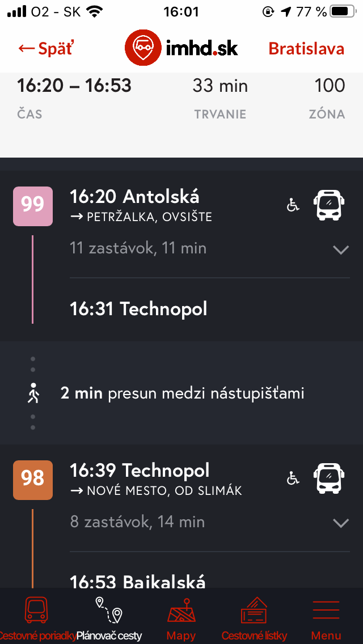Expand the 11 zastávok stops list

coord(340,249)
